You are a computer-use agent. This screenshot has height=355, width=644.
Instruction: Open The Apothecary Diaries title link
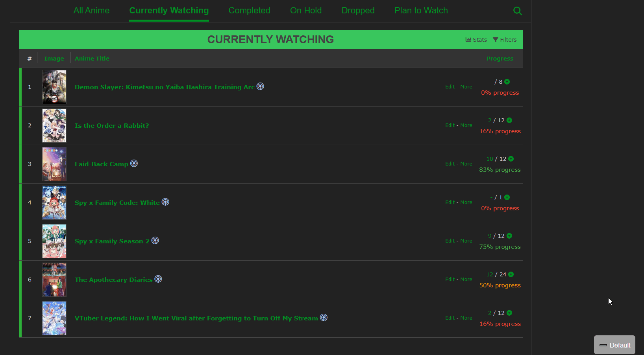(113, 280)
